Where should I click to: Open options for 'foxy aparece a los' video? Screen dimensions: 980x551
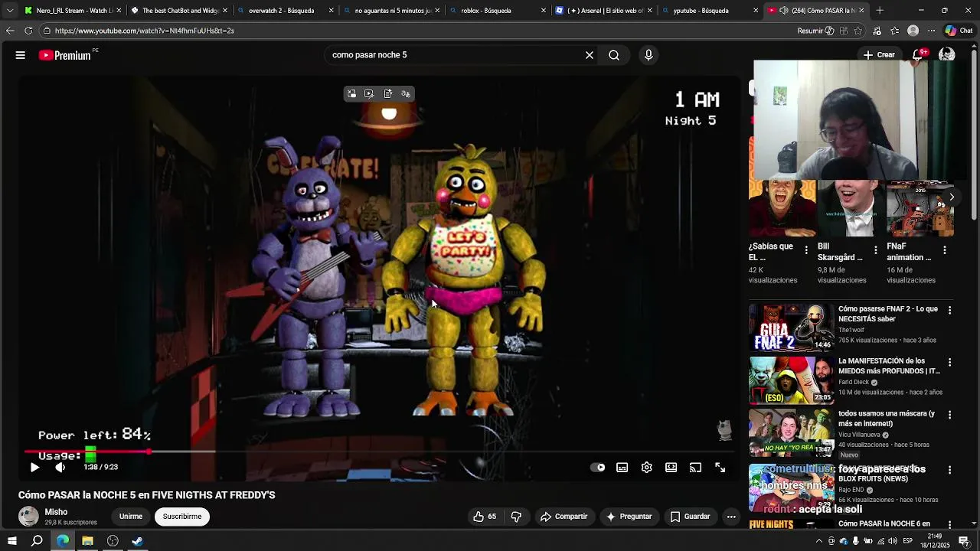click(949, 470)
